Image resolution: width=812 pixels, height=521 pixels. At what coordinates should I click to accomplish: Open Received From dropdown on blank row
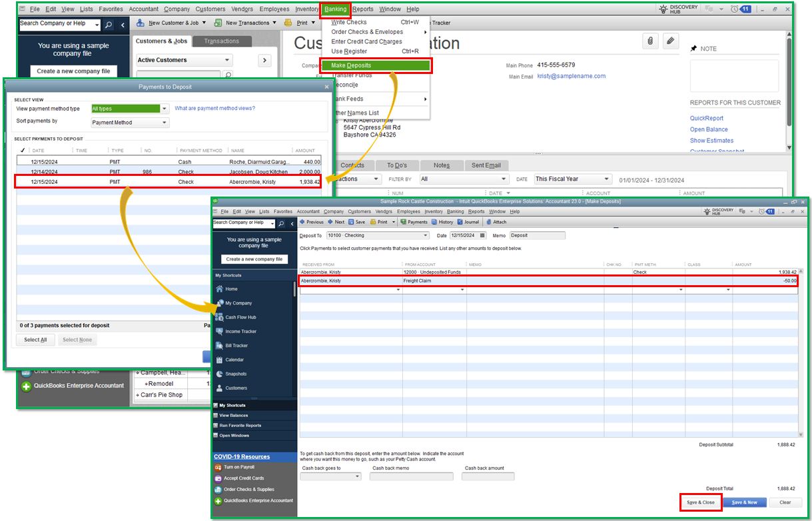398,290
